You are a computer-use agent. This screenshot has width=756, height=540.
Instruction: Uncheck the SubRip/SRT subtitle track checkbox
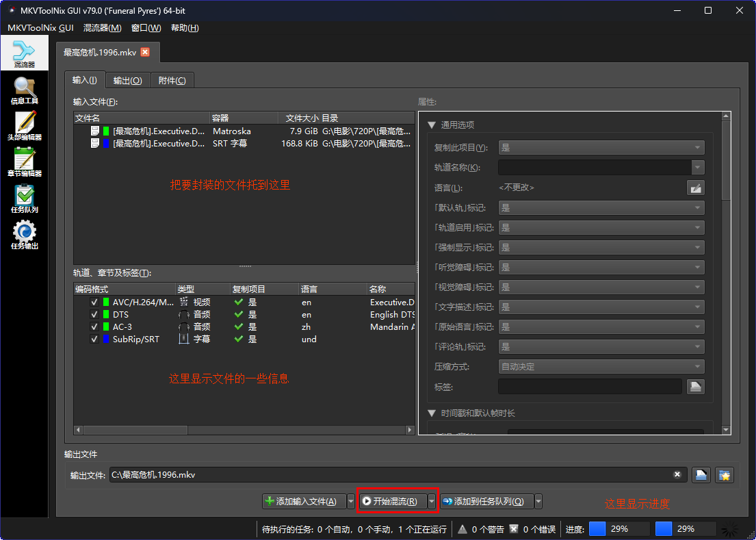click(x=94, y=339)
